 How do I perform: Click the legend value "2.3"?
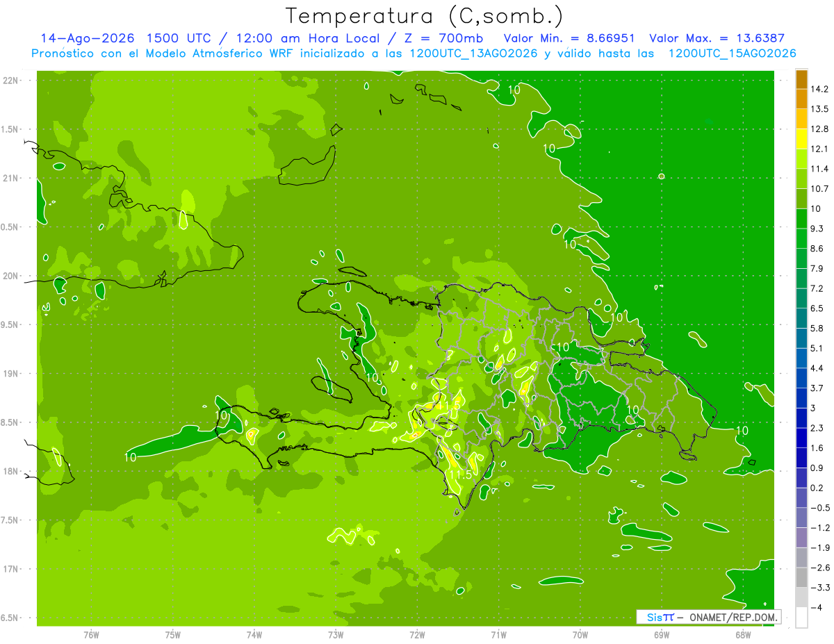point(817,428)
